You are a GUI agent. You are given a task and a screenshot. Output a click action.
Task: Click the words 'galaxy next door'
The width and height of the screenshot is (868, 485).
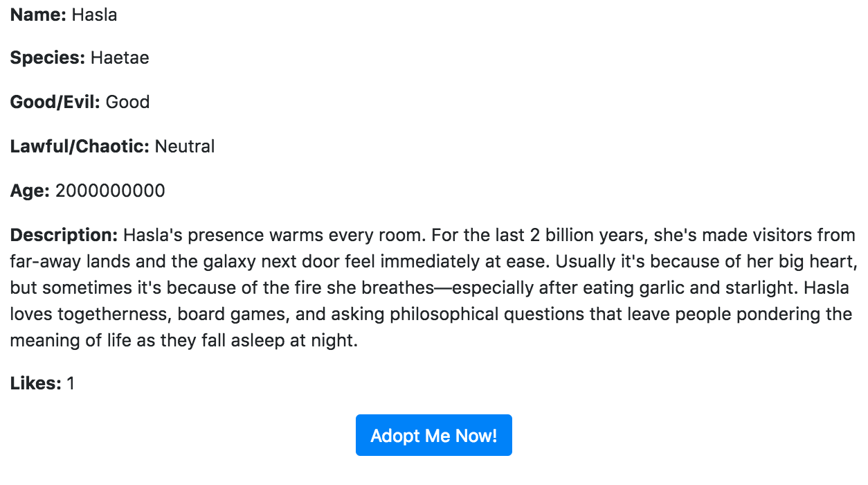point(252,262)
